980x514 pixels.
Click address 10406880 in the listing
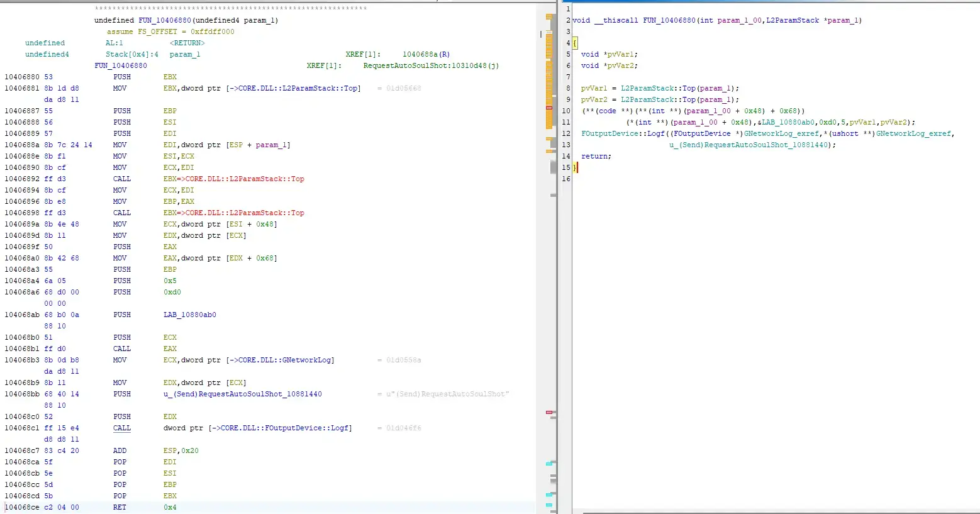(22, 77)
